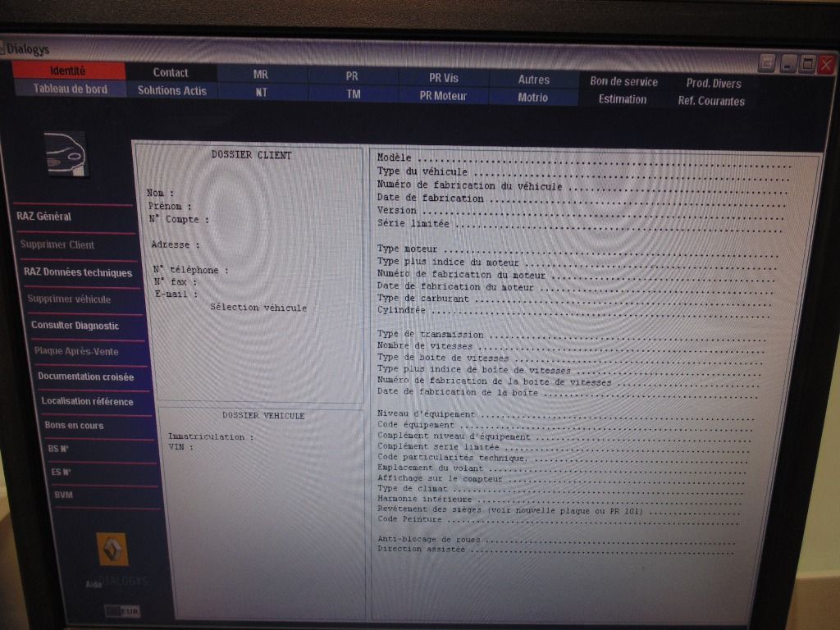The image size is (840, 630).
Task: Open the Autres tab
Action: tap(533, 80)
